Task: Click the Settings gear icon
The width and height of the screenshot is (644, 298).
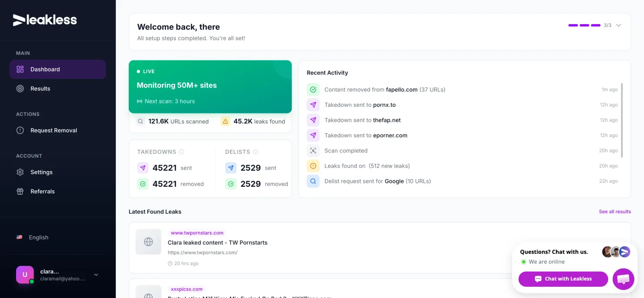Action: pos(20,172)
